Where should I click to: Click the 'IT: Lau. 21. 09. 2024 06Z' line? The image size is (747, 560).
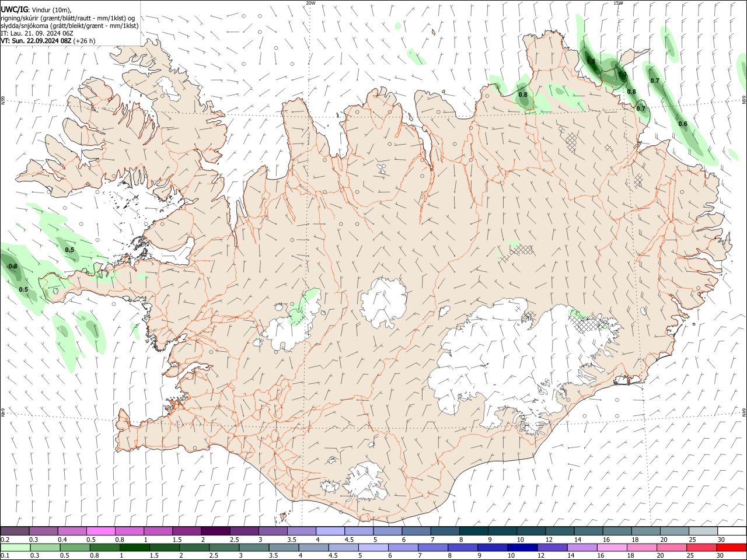pyautogui.click(x=37, y=33)
